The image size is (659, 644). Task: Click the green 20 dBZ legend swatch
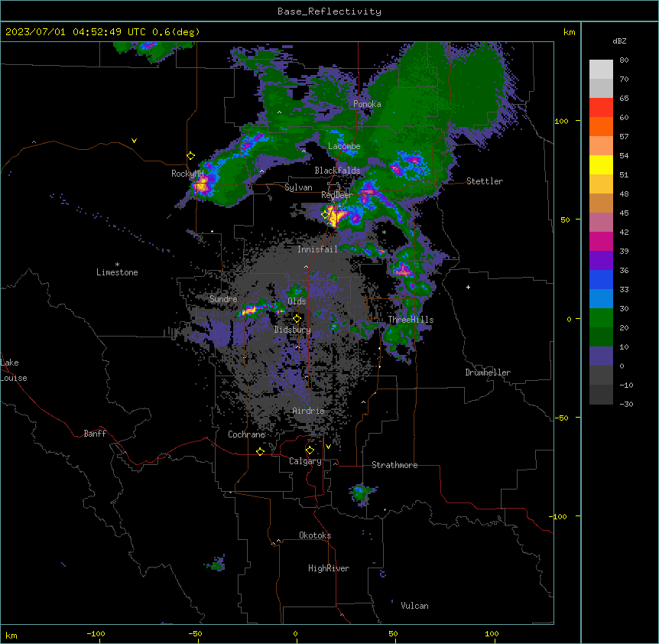[601, 318]
